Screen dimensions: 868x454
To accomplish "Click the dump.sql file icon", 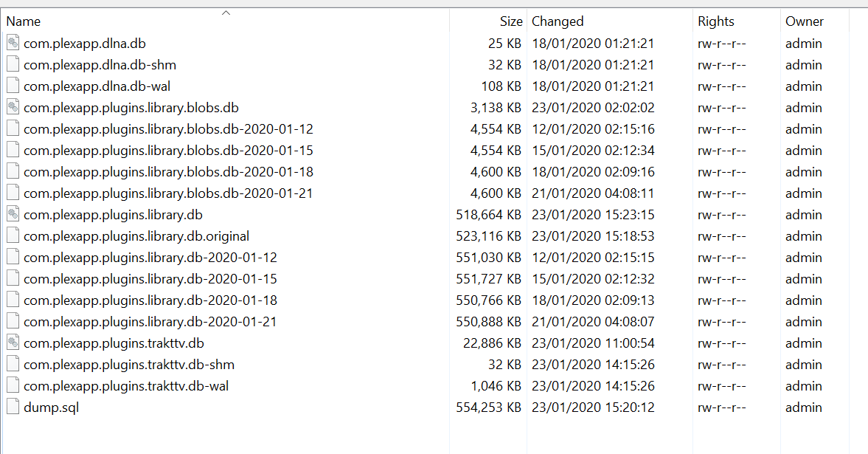I will 13,407.
